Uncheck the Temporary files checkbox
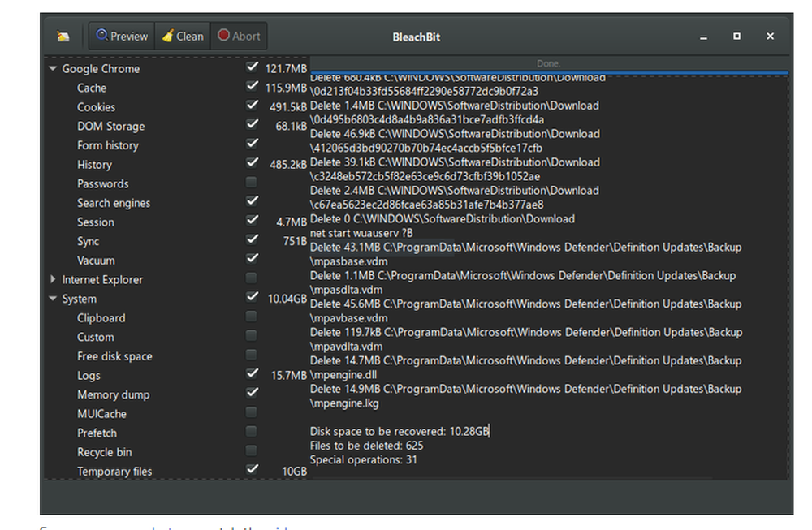This screenshot has height=530, width=812. coord(252,469)
